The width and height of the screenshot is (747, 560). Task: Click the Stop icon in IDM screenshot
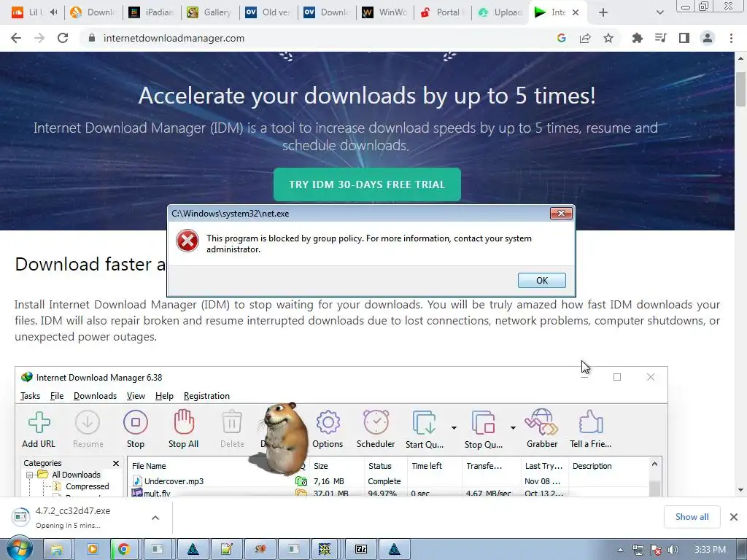[135, 422]
